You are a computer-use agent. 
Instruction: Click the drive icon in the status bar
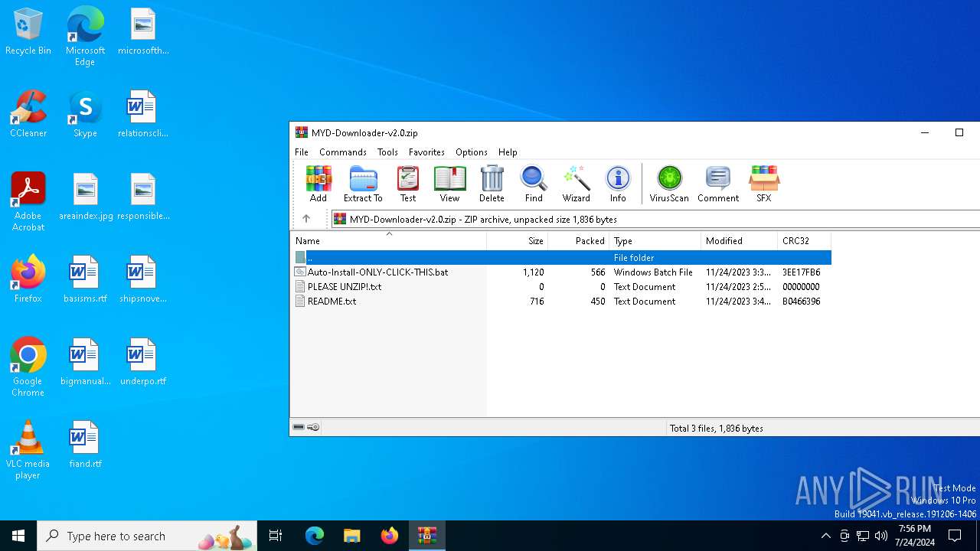299,427
